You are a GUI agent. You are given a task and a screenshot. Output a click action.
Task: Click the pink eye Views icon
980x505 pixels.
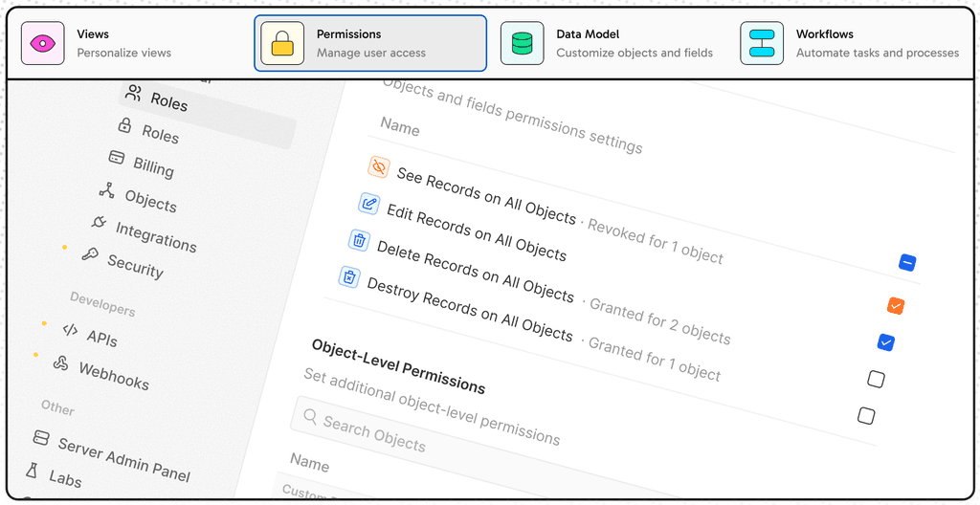coord(42,43)
